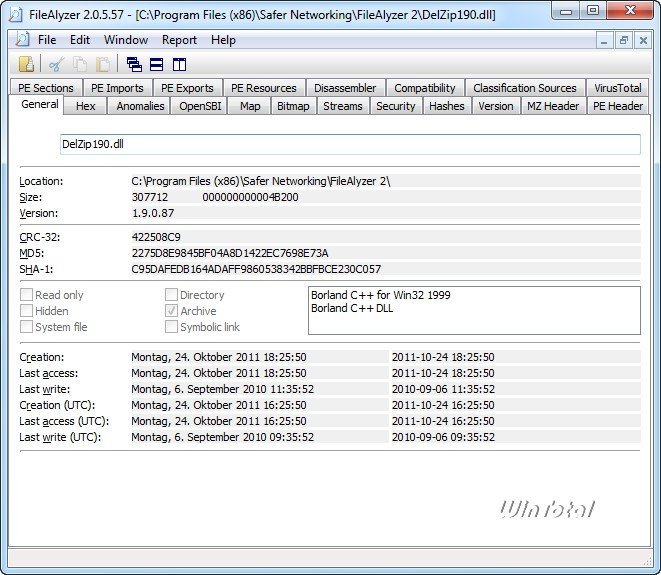Image resolution: width=661 pixels, height=575 pixels.
Task: Click the Version value 1.9.0.87
Action: click(x=153, y=213)
